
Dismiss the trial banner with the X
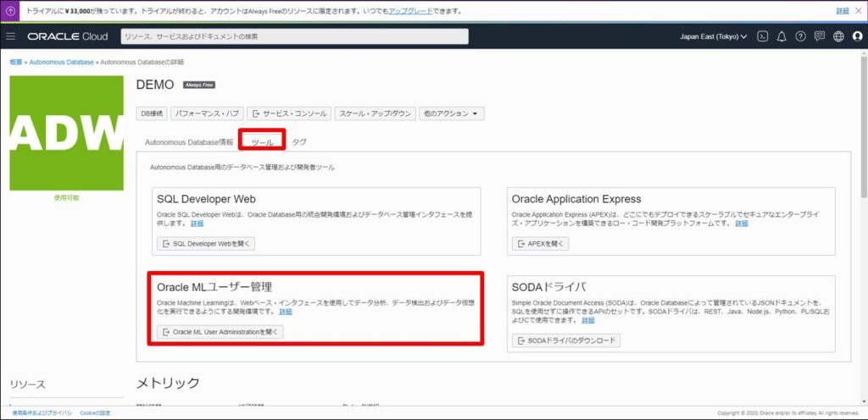pyautogui.click(x=858, y=11)
